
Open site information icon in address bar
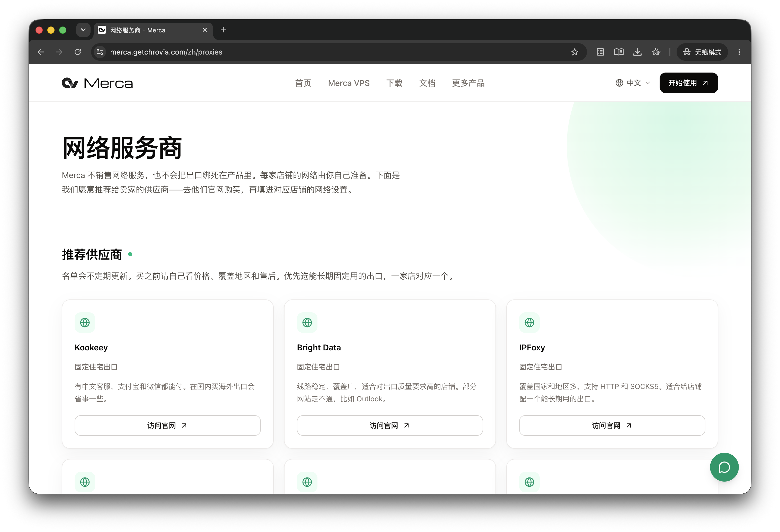click(x=100, y=52)
